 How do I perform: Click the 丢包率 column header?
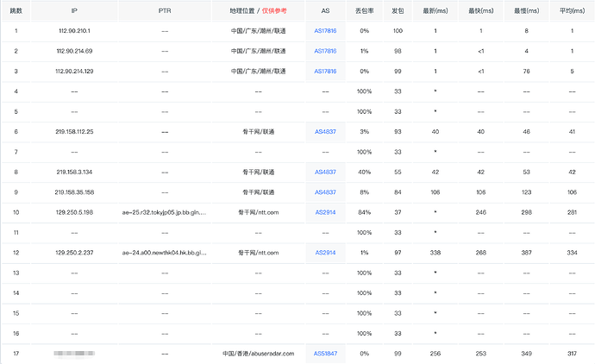point(364,10)
